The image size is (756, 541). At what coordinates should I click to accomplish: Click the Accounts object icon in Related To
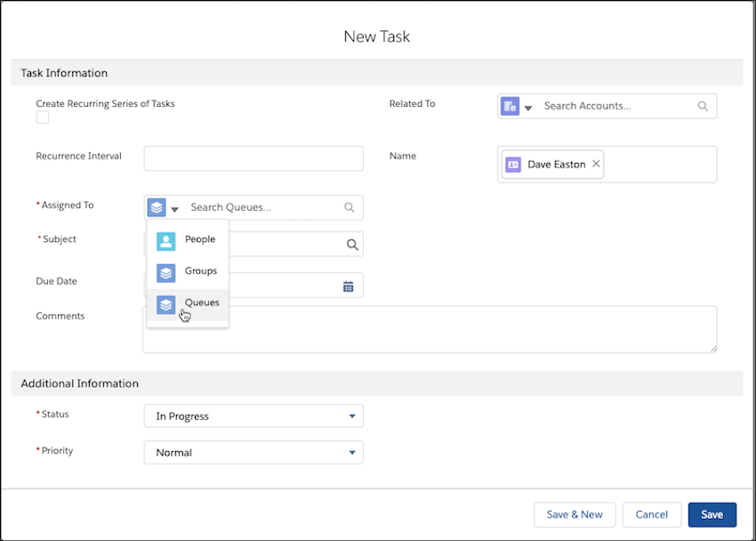click(509, 105)
